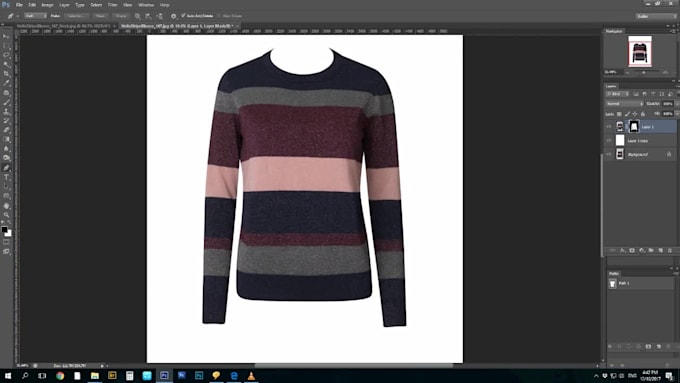Image resolution: width=680 pixels, height=383 pixels.
Task: Open path alignment options
Action: [x=148, y=16]
